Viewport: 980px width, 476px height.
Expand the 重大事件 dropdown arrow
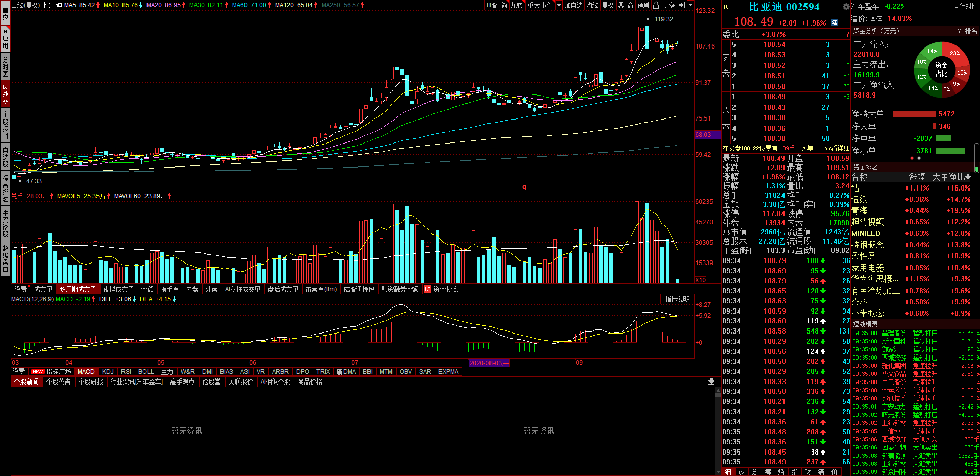559,5
